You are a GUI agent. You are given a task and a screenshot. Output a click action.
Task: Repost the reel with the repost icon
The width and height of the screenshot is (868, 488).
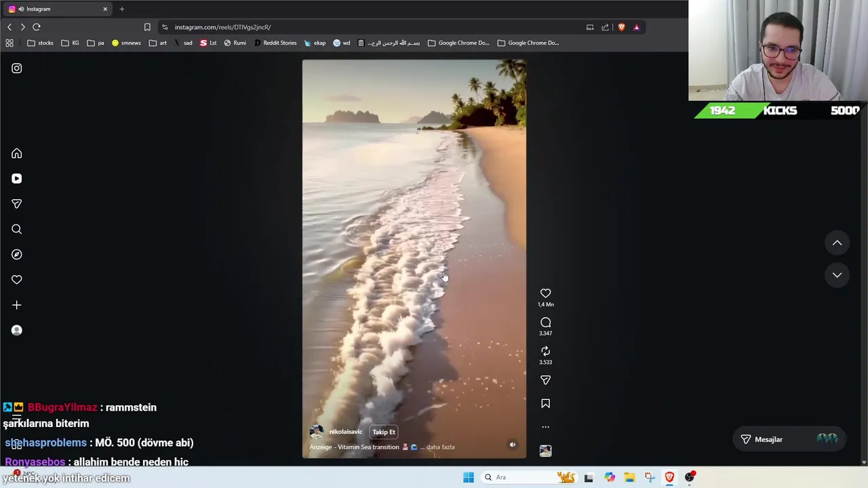tap(545, 351)
